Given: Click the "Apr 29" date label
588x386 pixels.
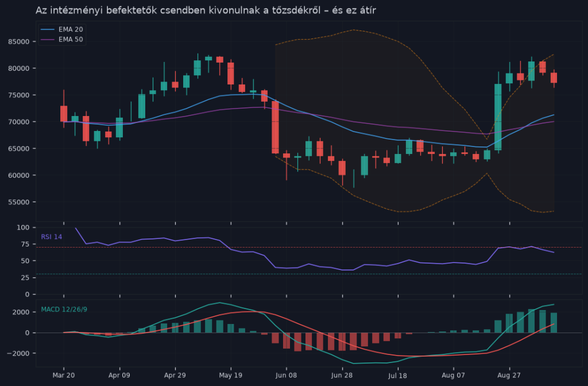Looking at the screenshot, I should [x=175, y=375].
